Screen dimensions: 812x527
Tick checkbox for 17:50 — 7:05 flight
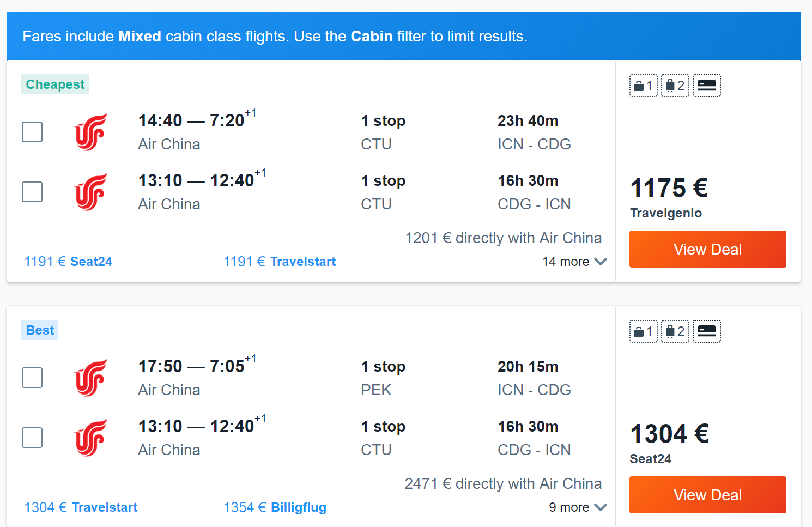(x=32, y=378)
